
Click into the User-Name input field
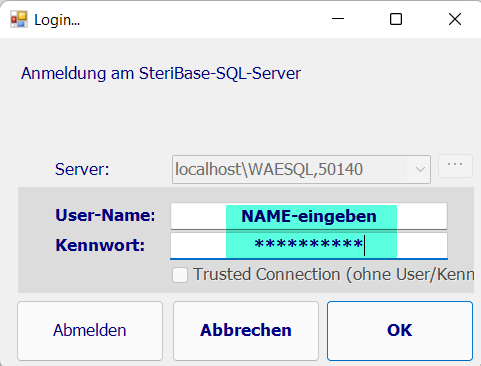309,216
